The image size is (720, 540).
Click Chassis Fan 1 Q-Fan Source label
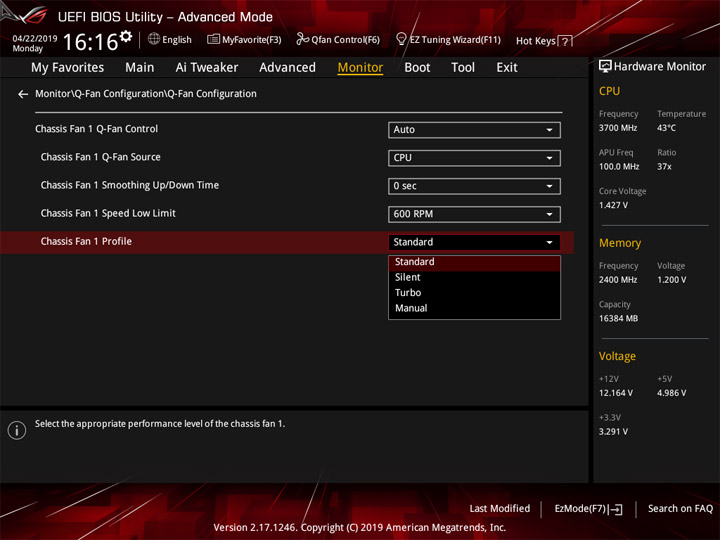[101, 157]
